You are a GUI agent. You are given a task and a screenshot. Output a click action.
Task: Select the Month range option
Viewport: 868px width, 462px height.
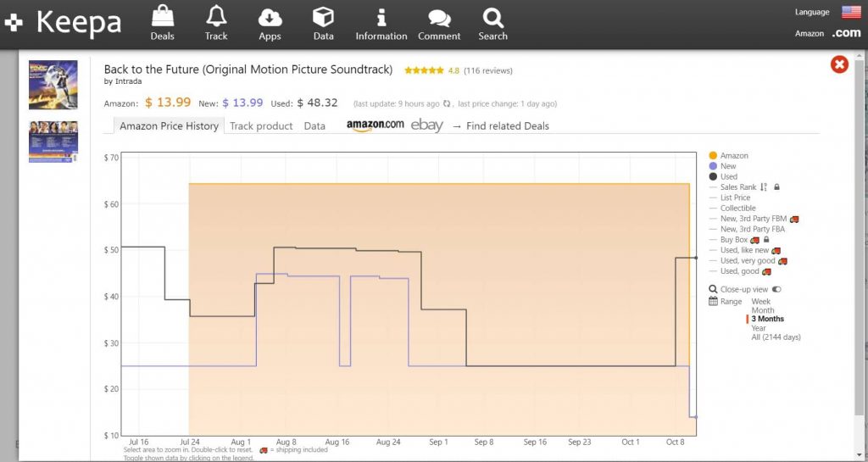[763, 310]
